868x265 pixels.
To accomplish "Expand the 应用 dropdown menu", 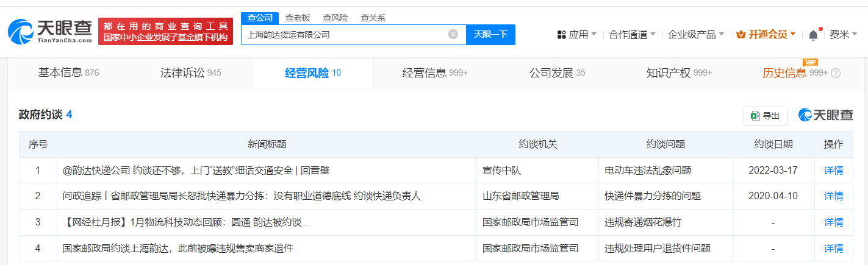I will [577, 35].
